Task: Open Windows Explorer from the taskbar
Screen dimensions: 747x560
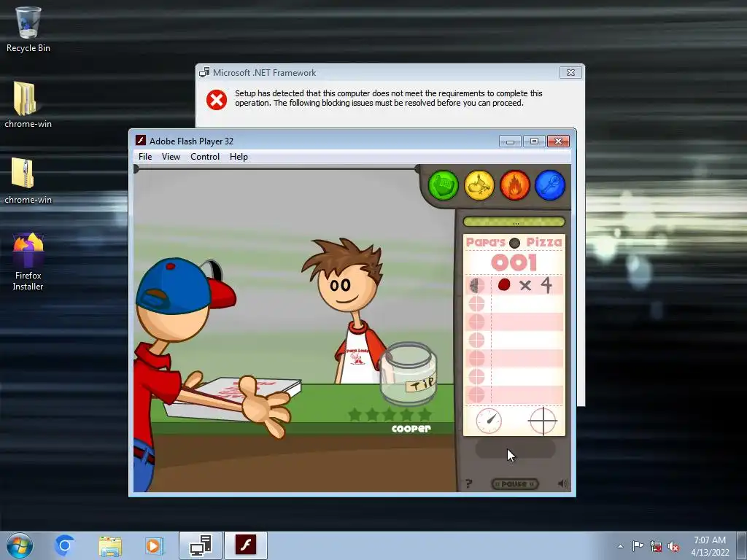Action: tap(110, 545)
